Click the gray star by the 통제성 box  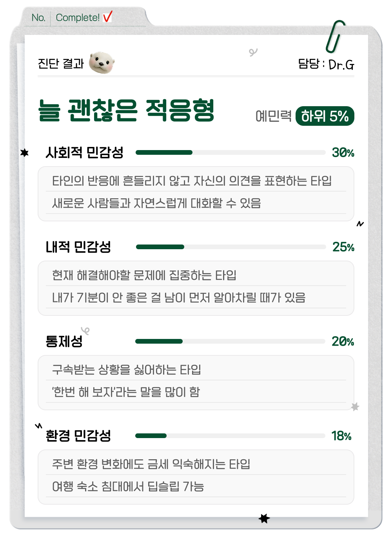coord(355,407)
